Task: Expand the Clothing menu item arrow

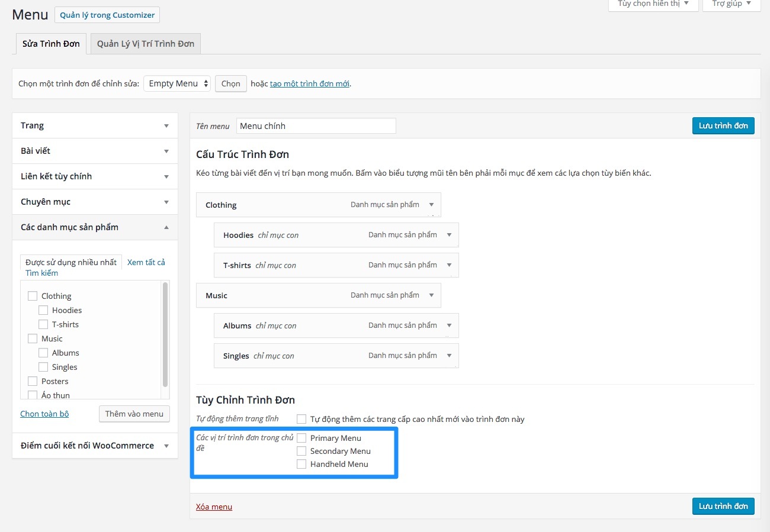Action: [x=431, y=205]
